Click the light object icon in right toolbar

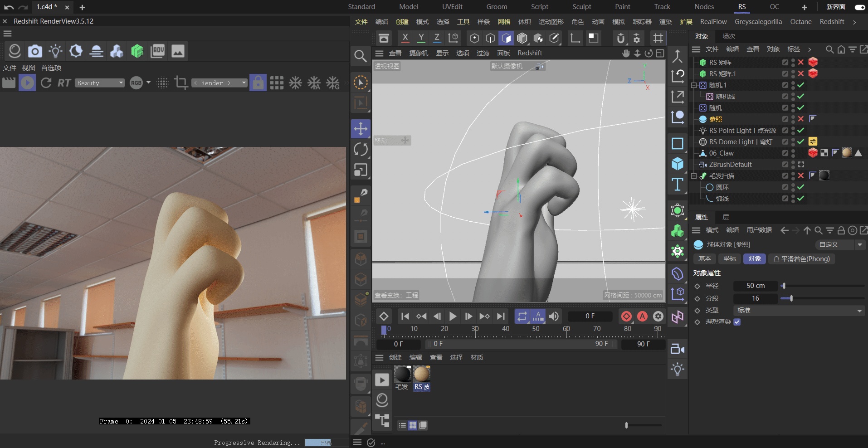click(x=678, y=369)
